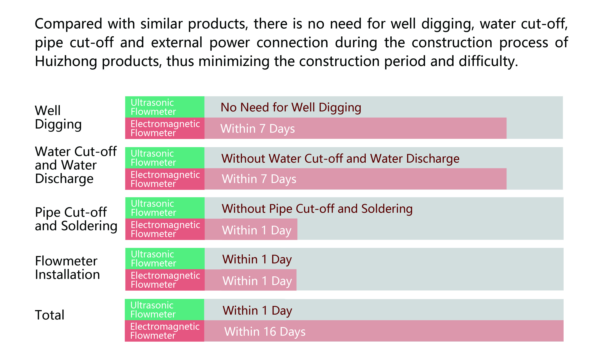
Task: Click Within 1 Day bar in Pipe Cut-off row
Action: tap(251, 229)
